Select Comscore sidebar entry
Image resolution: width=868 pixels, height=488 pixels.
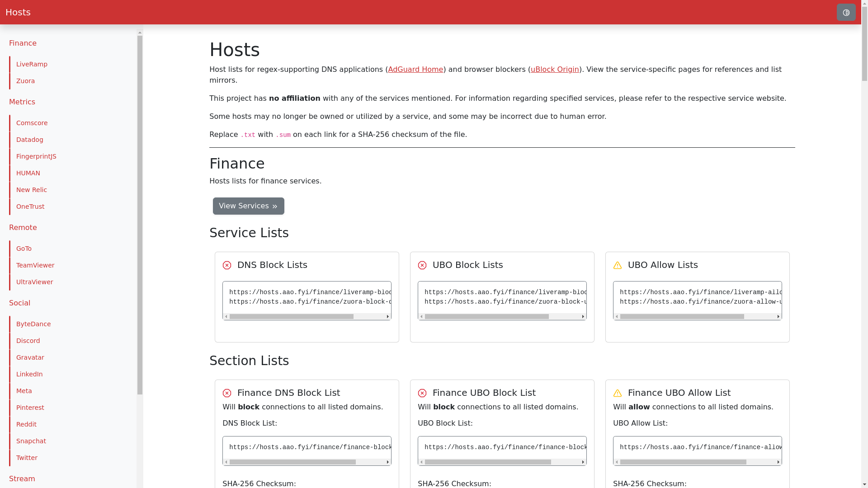32,123
